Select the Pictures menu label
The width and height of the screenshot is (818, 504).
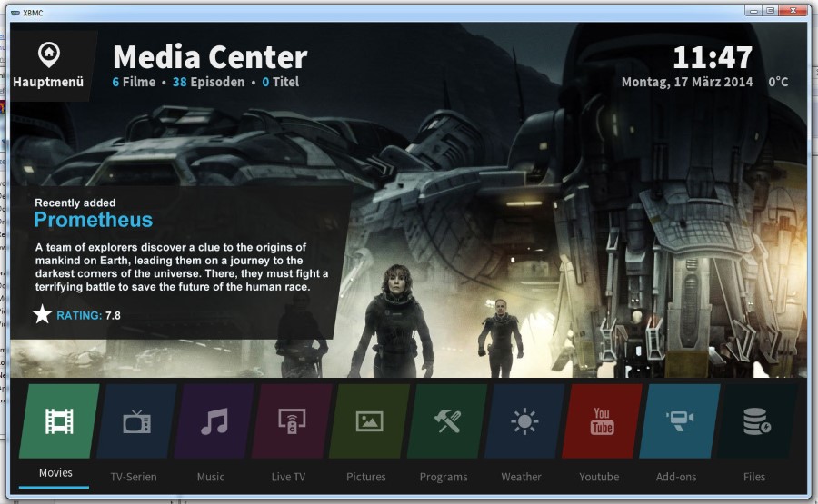pyautogui.click(x=366, y=477)
